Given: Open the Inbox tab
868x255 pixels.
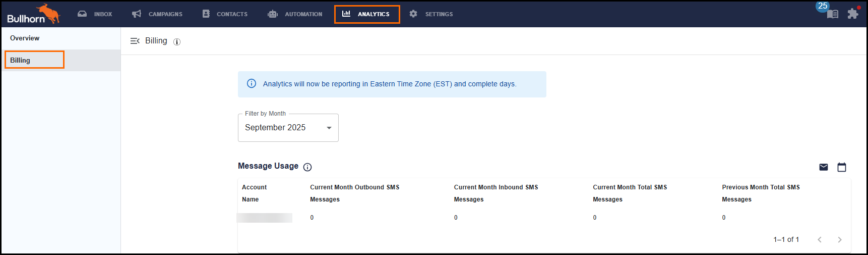Looking at the screenshot, I should (95, 14).
